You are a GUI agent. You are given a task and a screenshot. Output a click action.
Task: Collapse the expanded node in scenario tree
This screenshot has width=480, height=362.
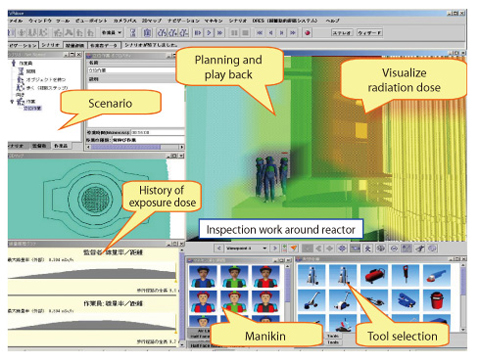click(x=12, y=101)
